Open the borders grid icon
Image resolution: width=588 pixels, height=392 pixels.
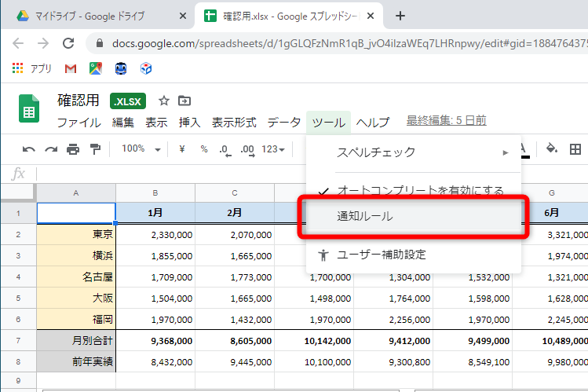(x=575, y=149)
